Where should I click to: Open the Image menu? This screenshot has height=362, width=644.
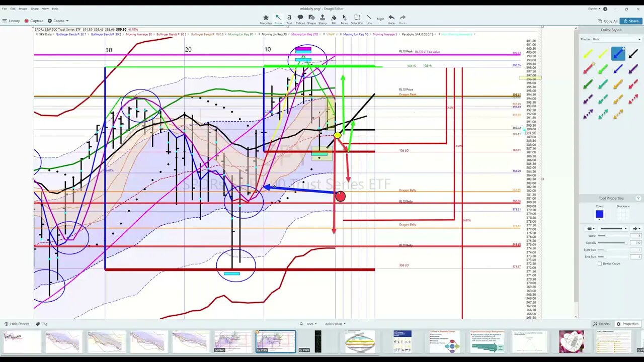tap(23, 9)
